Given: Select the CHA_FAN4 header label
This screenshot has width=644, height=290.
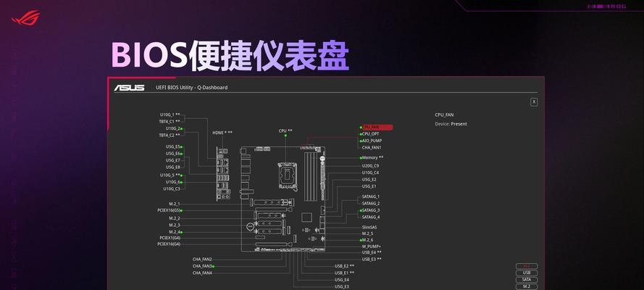Looking at the screenshot, I should pos(202,273).
